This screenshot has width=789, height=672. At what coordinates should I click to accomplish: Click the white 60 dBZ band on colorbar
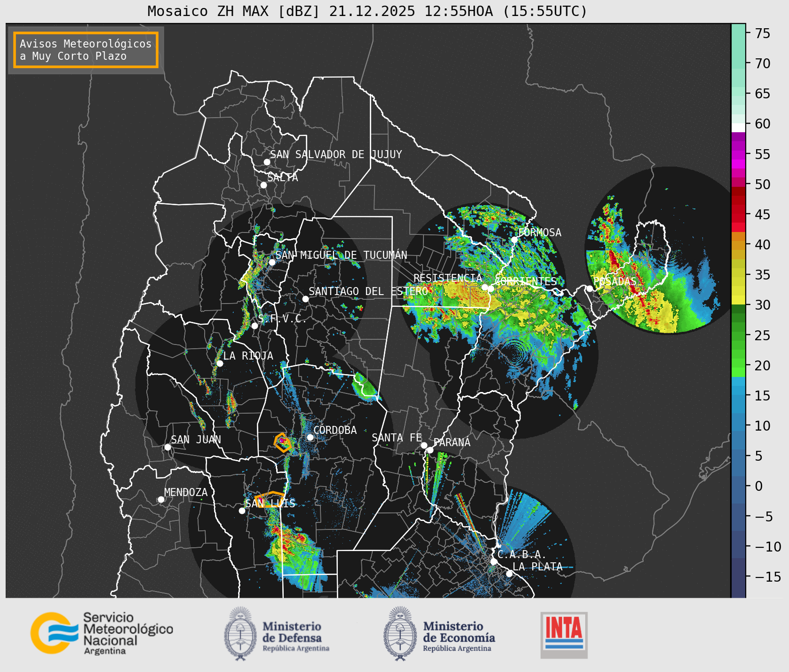click(738, 128)
